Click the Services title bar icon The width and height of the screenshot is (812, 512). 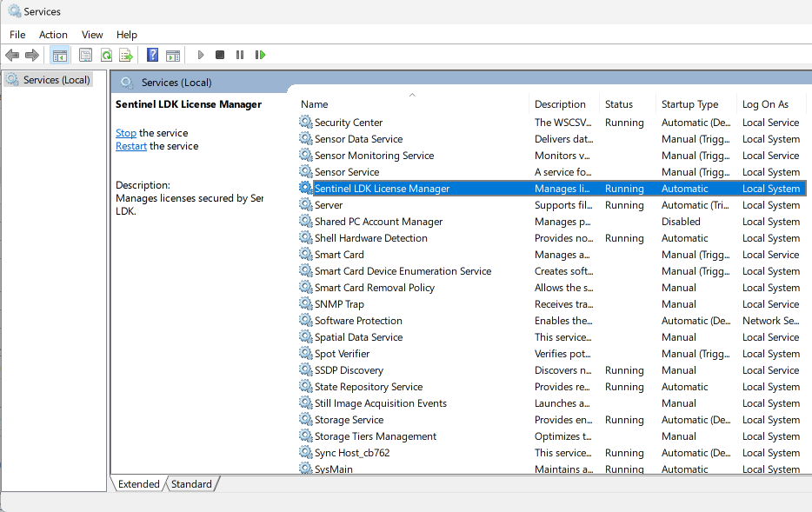14,11
